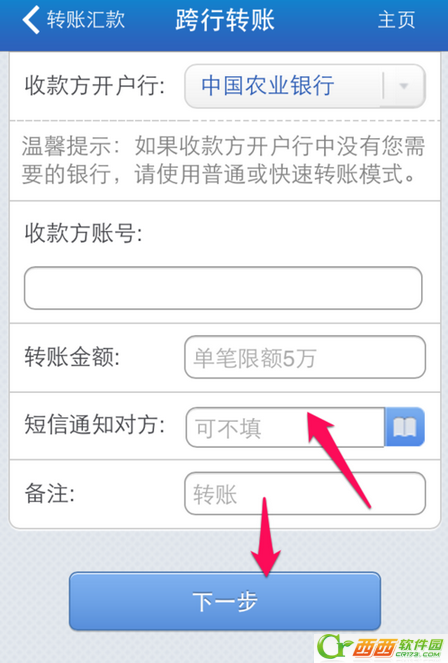
Task: Tap the 短信通知对方 label text
Action: (x=95, y=424)
